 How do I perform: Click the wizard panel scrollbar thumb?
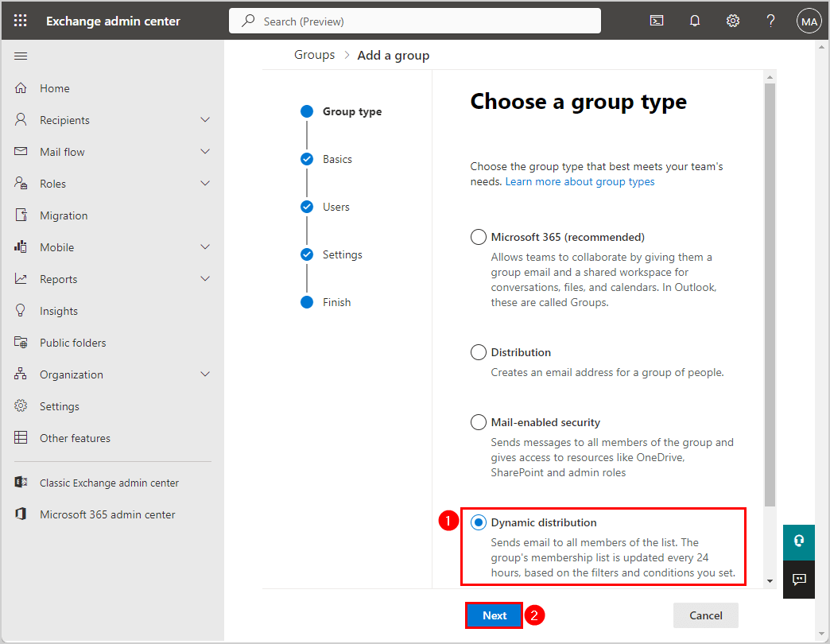[770, 294]
